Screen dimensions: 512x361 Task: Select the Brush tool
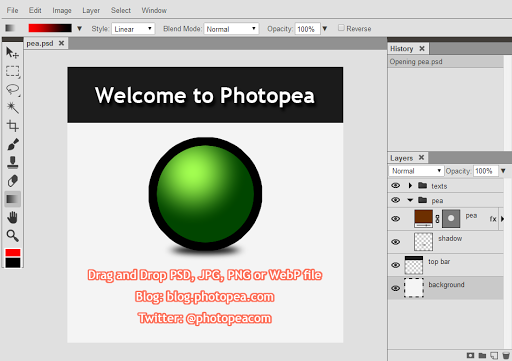pyautogui.click(x=13, y=144)
